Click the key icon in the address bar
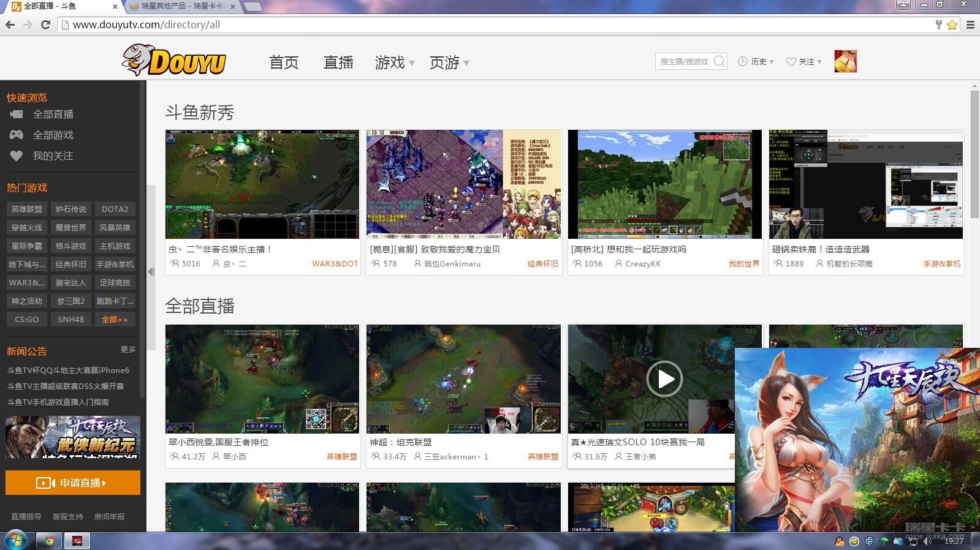This screenshot has width=980, height=550. 938,24
